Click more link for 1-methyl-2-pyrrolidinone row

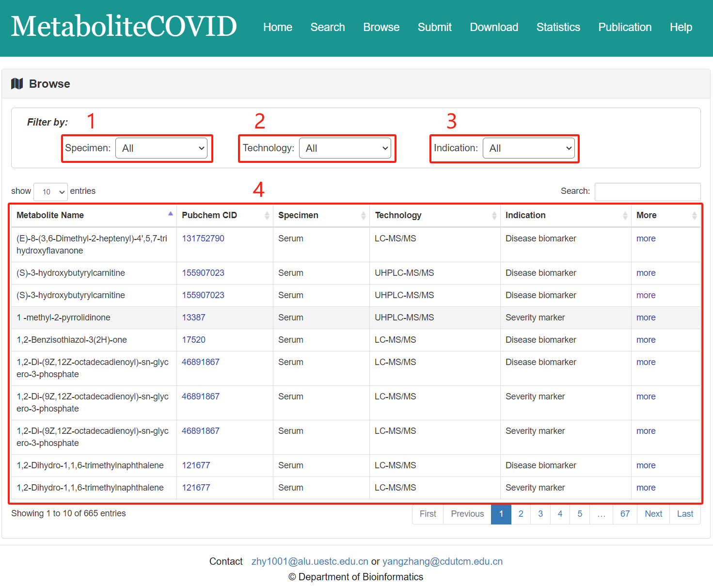click(646, 318)
